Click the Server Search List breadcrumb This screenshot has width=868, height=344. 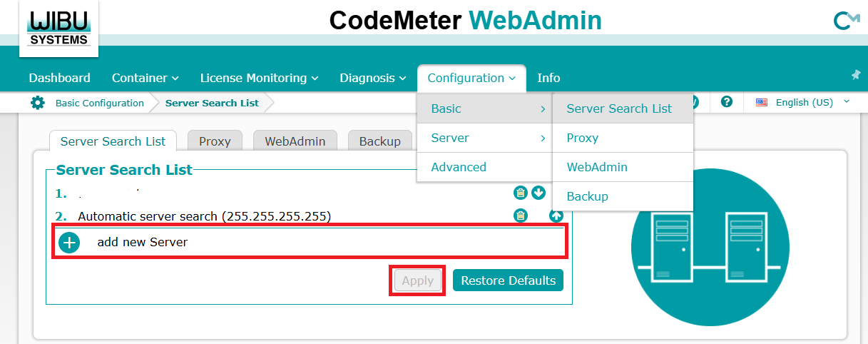pos(212,103)
